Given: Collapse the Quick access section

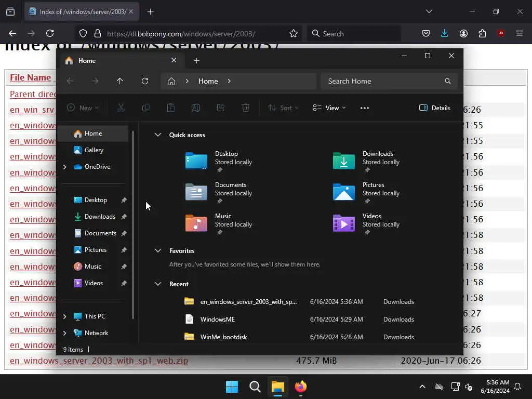Looking at the screenshot, I should (x=158, y=135).
